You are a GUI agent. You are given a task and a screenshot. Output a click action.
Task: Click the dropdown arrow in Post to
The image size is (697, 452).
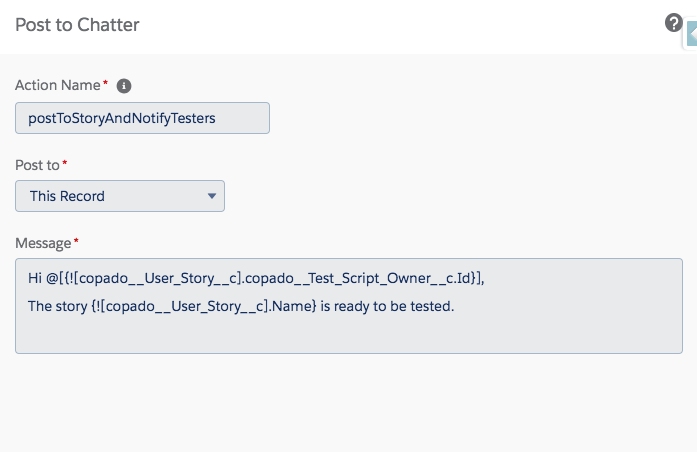coord(212,196)
